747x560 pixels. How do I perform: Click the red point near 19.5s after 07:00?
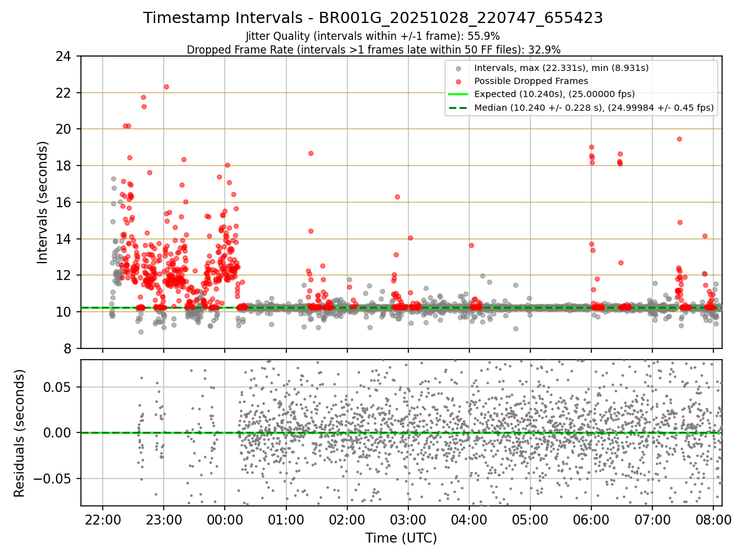(x=679, y=139)
